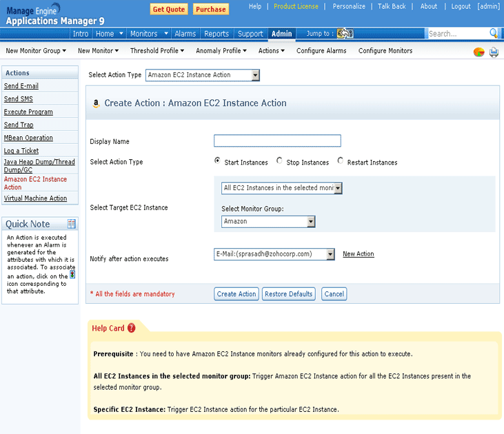The width and height of the screenshot is (504, 434).
Task: Click the Cancel button
Action: [334, 294]
